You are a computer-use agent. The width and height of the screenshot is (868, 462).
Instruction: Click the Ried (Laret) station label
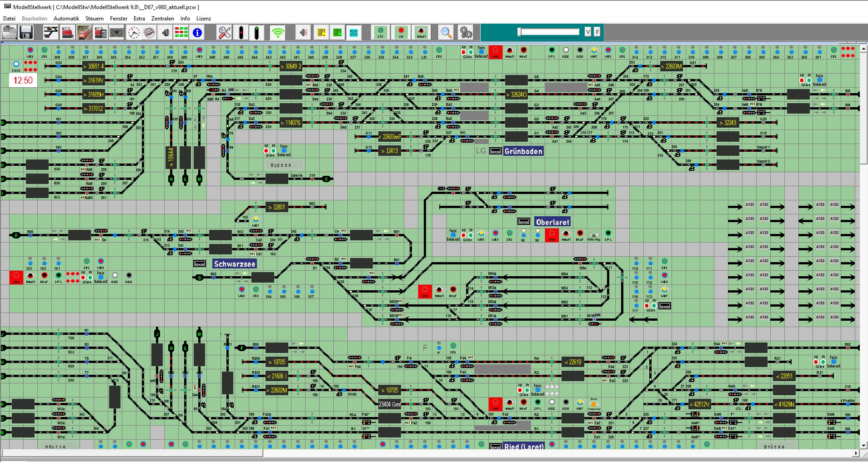pyautogui.click(x=524, y=447)
